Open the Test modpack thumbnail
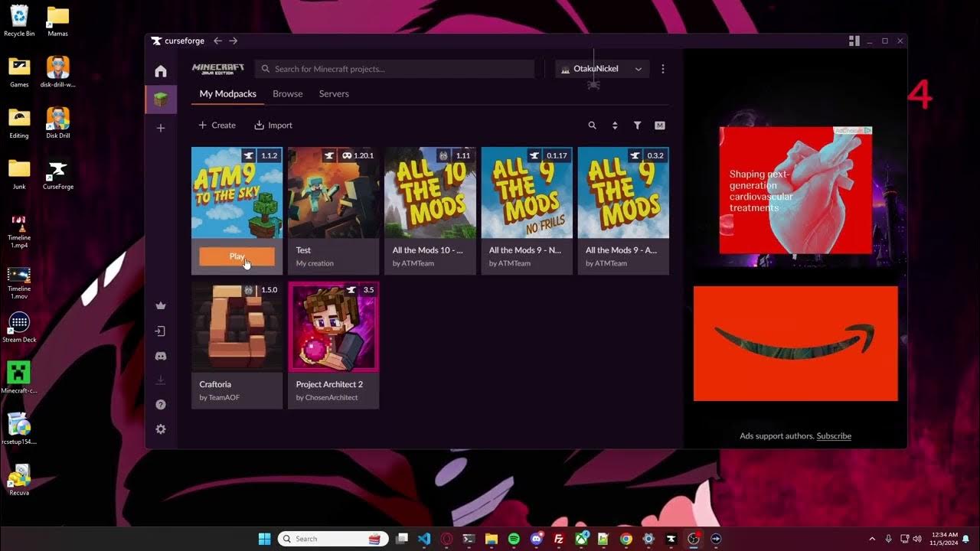980x551 pixels. pyautogui.click(x=333, y=193)
